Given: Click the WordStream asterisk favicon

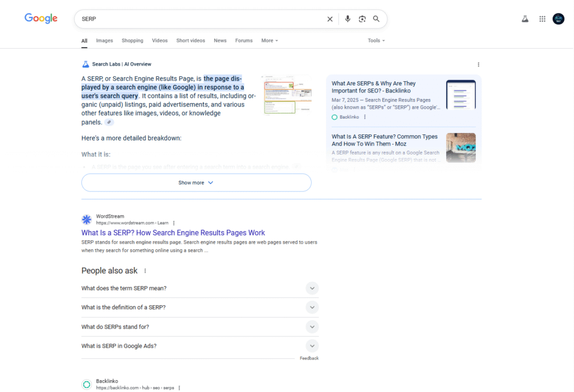Looking at the screenshot, I should point(86,220).
